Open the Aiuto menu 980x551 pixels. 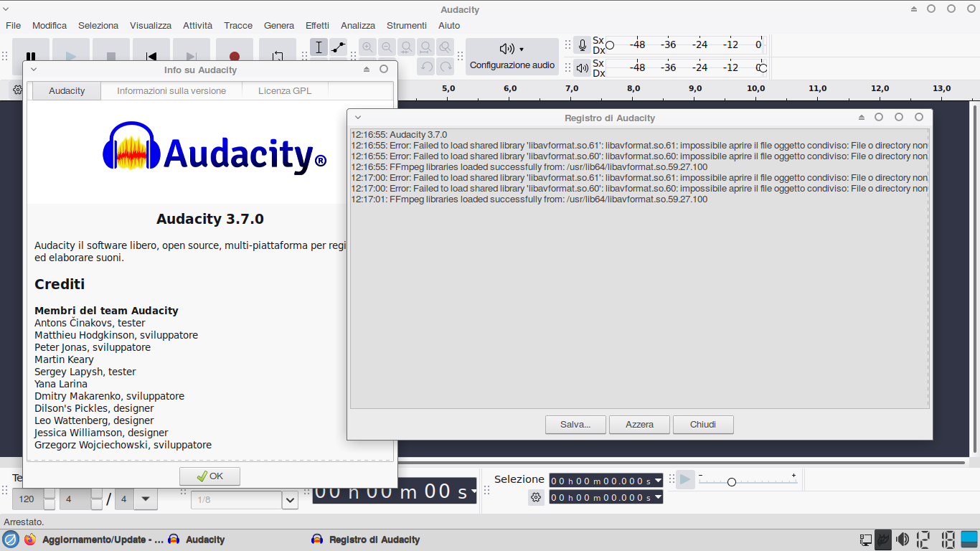pos(449,25)
